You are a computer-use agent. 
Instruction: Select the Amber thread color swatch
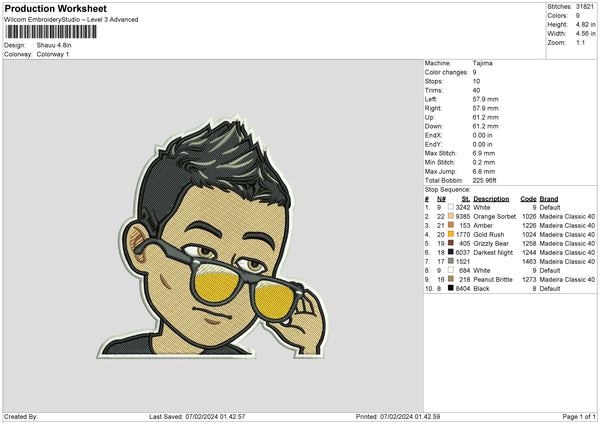click(451, 225)
